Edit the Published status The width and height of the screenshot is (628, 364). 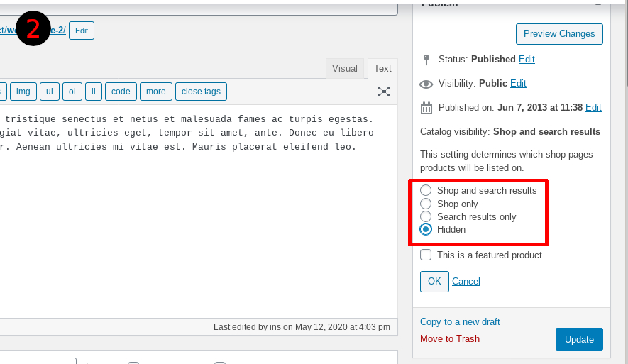tap(527, 60)
